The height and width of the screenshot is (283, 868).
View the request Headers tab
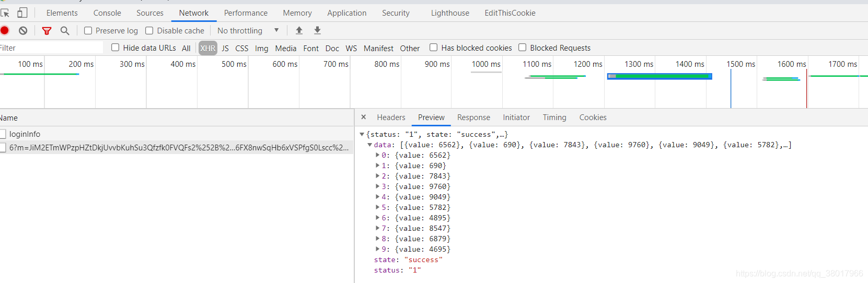click(391, 117)
